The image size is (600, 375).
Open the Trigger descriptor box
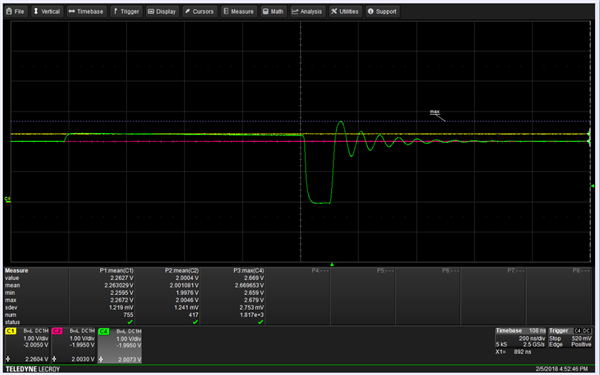tap(570, 338)
